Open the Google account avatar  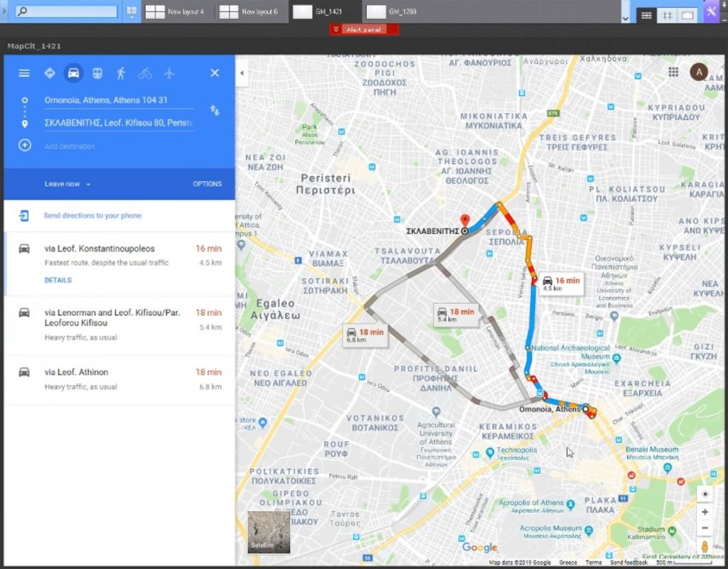click(x=699, y=72)
